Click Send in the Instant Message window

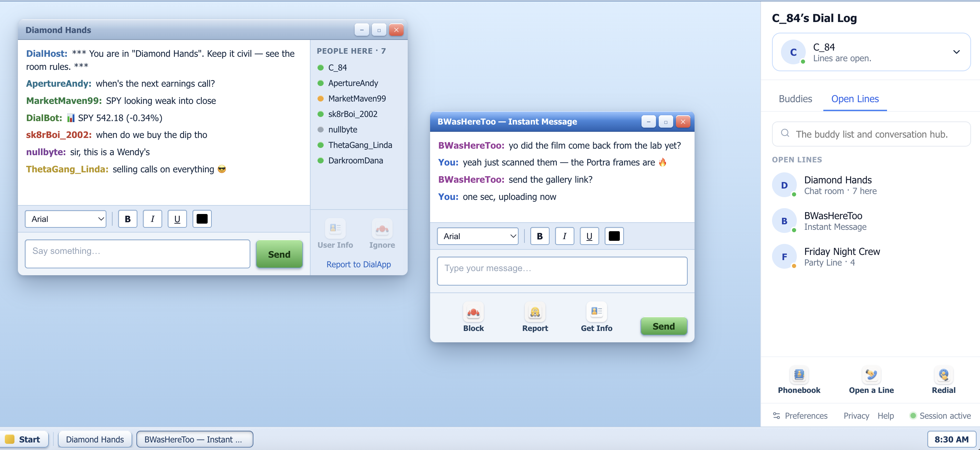coord(664,326)
